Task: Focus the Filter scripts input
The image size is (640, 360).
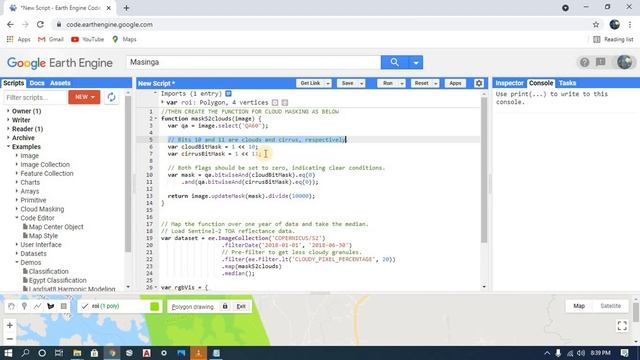Action: coord(35,98)
